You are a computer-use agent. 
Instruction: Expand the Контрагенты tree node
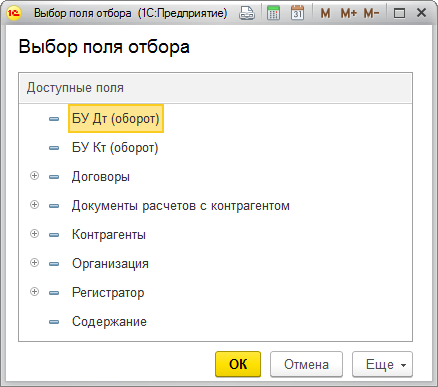click(x=34, y=234)
